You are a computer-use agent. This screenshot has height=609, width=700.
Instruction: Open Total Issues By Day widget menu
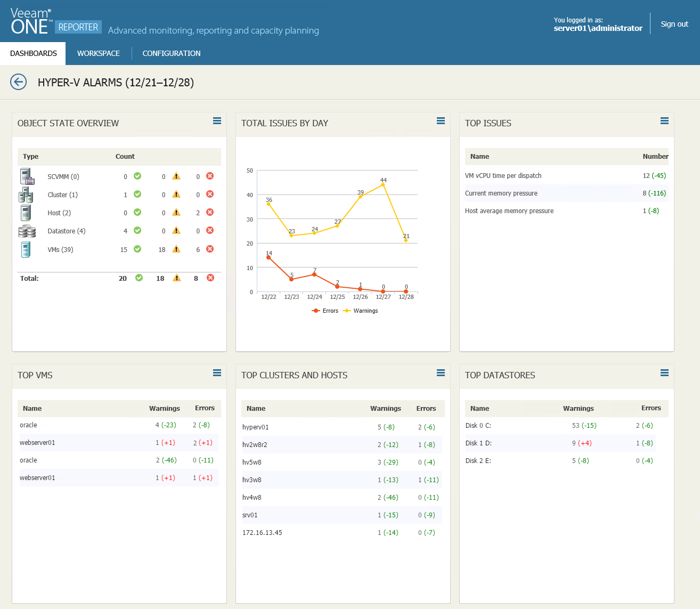click(x=441, y=121)
